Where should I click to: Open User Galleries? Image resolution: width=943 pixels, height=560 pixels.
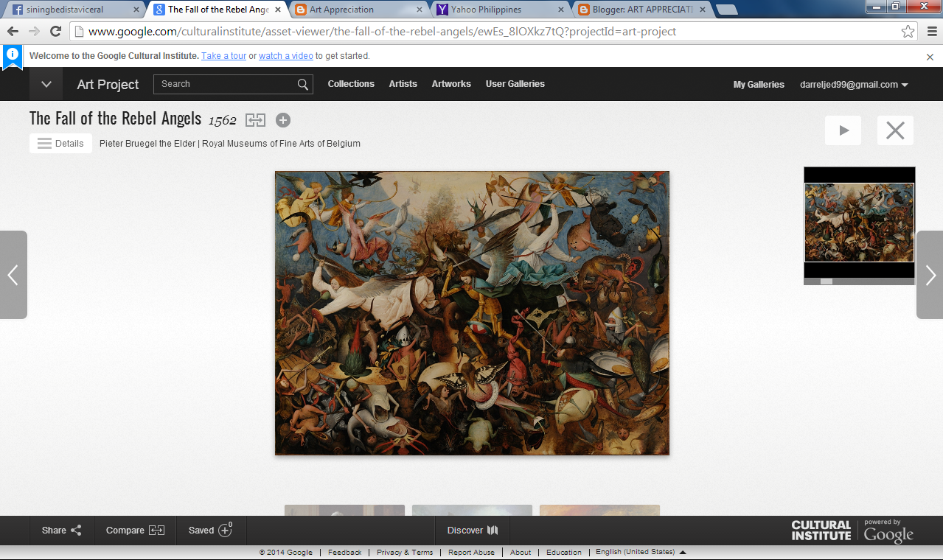515,84
